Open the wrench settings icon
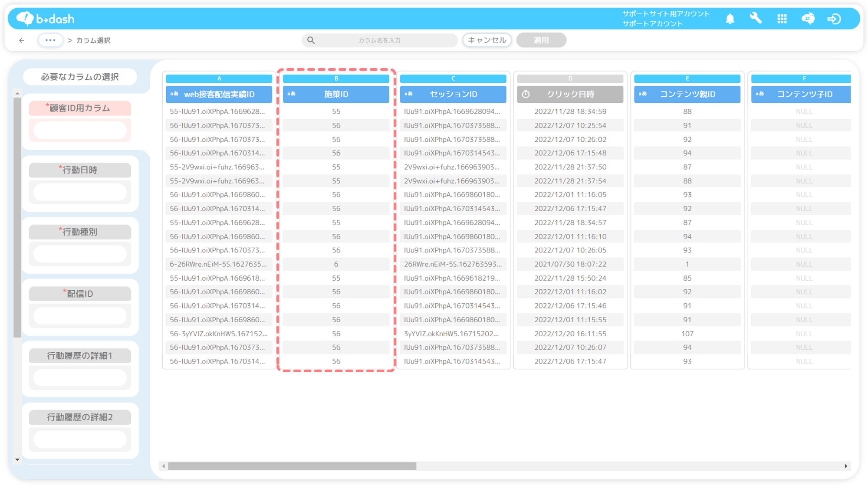 (756, 18)
